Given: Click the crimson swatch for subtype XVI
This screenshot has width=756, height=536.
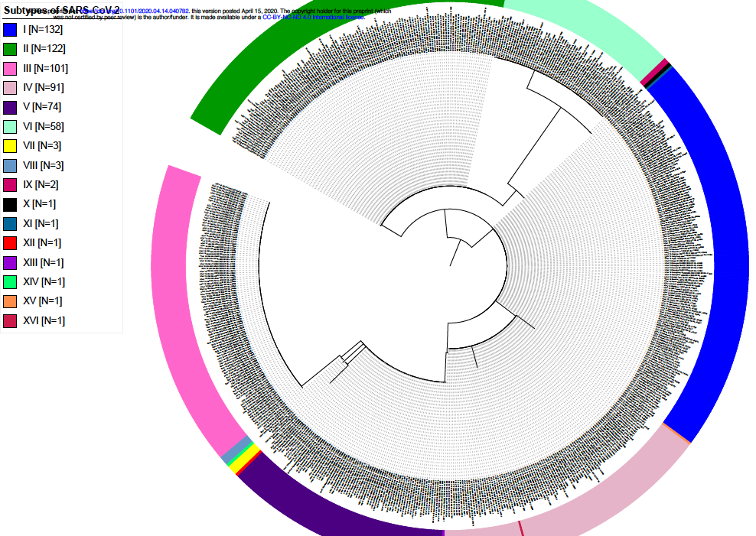Looking at the screenshot, I should (x=10, y=320).
